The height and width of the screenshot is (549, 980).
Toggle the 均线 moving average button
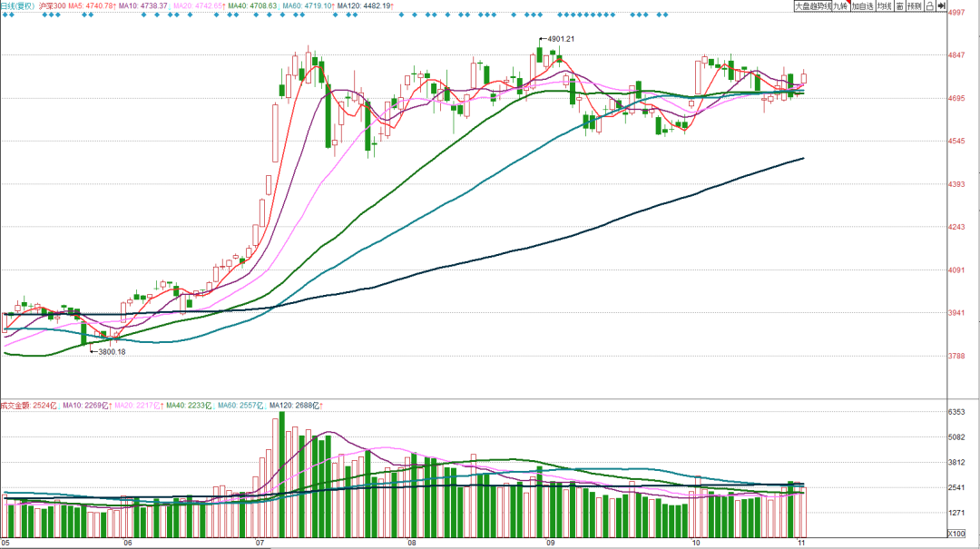click(885, 5)
